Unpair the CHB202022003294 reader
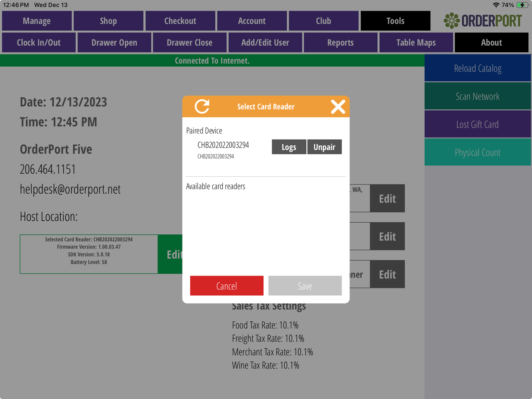The height and width of the screenshot is (399, 532). tap(325, 147)
